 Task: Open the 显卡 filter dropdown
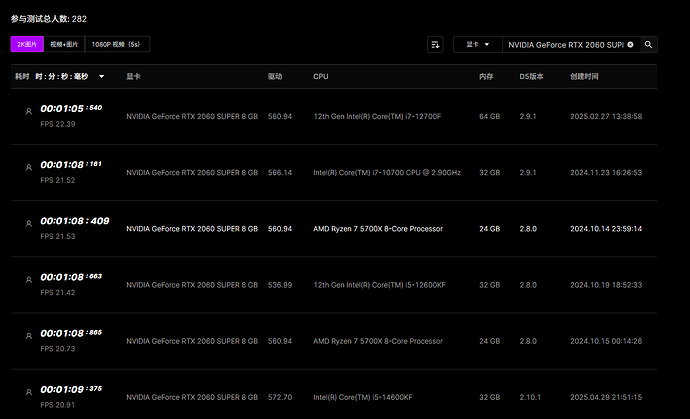click(x=478, y=44)
